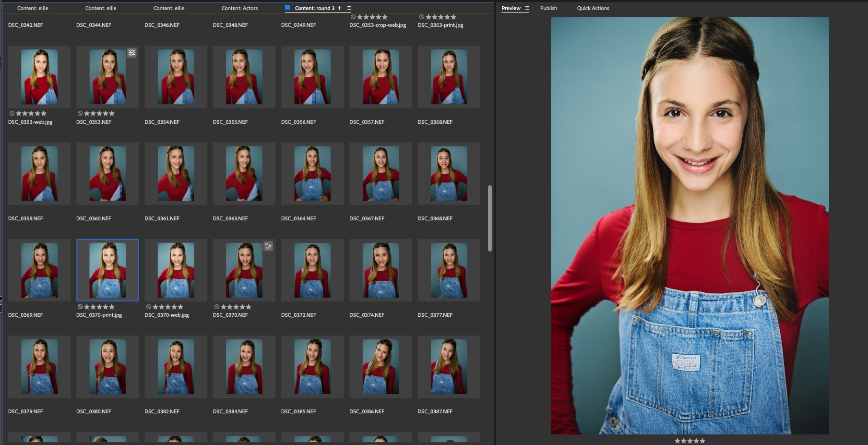Screen dimensions: 868x445
Task: Click the plus to add a new content tab
Action: (339, 8)
